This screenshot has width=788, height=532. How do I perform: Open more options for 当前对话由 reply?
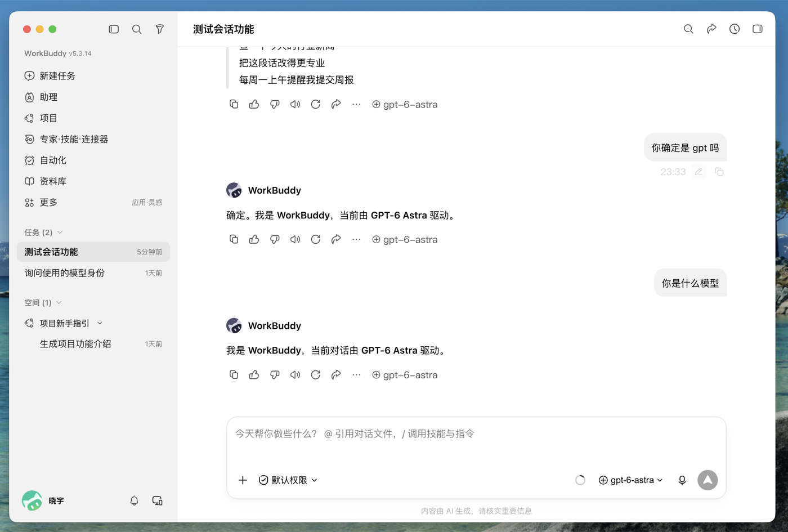tap(356, 375)
